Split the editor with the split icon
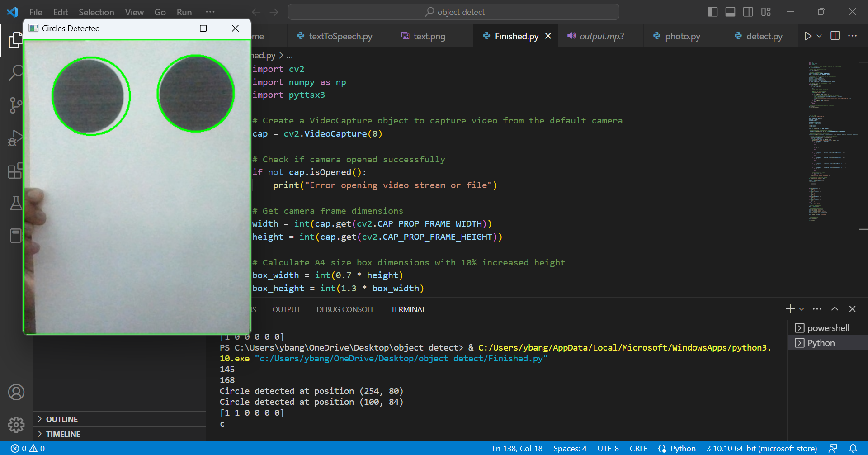The image size is (868, 455). tap(834, 36)
